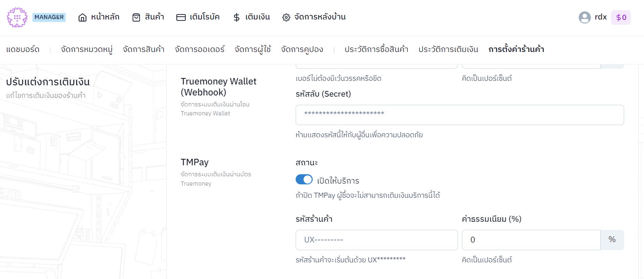This screenshot has height=279, width=644.
Task: Click the card icon for เติมโรบัค
Action: pos(181,17)
